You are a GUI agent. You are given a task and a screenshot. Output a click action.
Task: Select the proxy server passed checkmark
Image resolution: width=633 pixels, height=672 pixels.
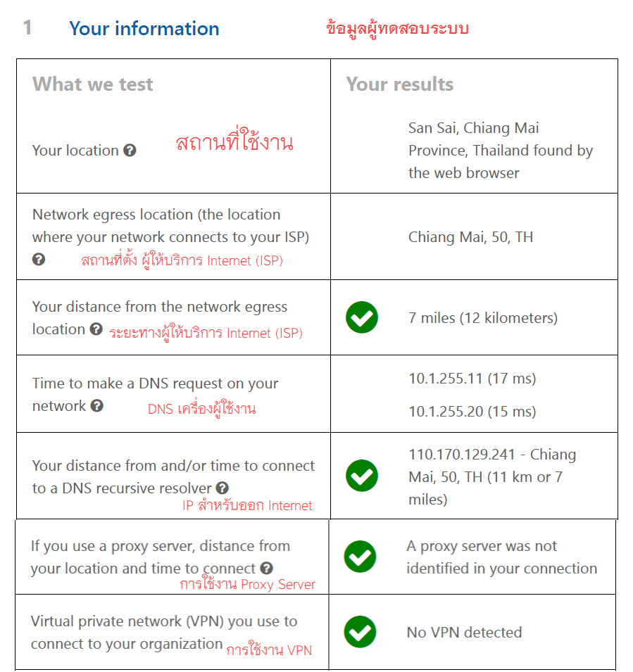360,557
